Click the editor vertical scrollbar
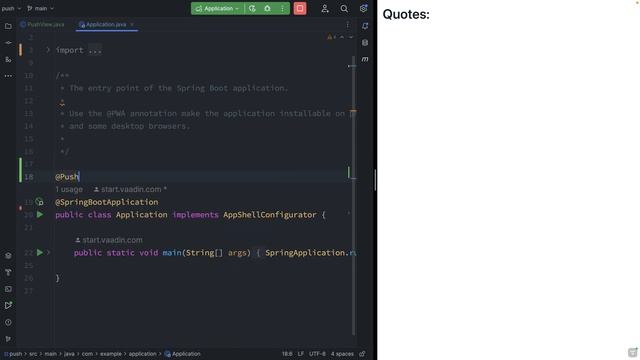The width and height of the screenshot is (640, 360). click(x=353, y=195)
